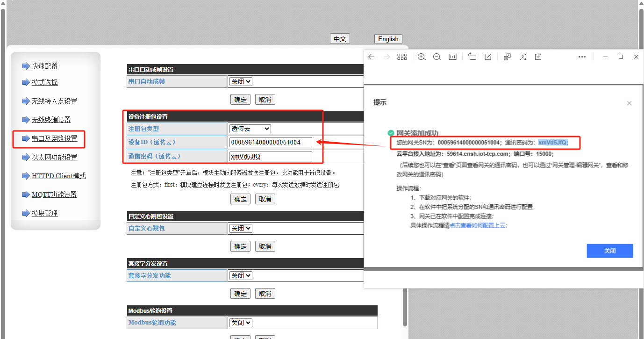Open the 自定义心跳包 dropdown
Image resolution: width=644 pixels, height=339 pixels.
tap(241, 228)
